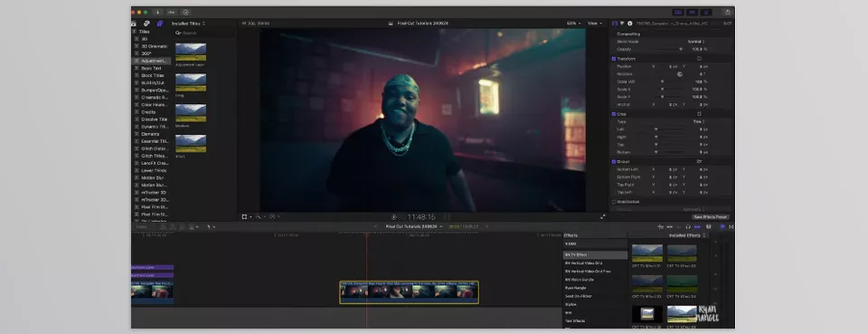This screenshot has width=868, height=334.
Task: Toggle the inspector layout button in toolbar
Action: pos(706,12)
